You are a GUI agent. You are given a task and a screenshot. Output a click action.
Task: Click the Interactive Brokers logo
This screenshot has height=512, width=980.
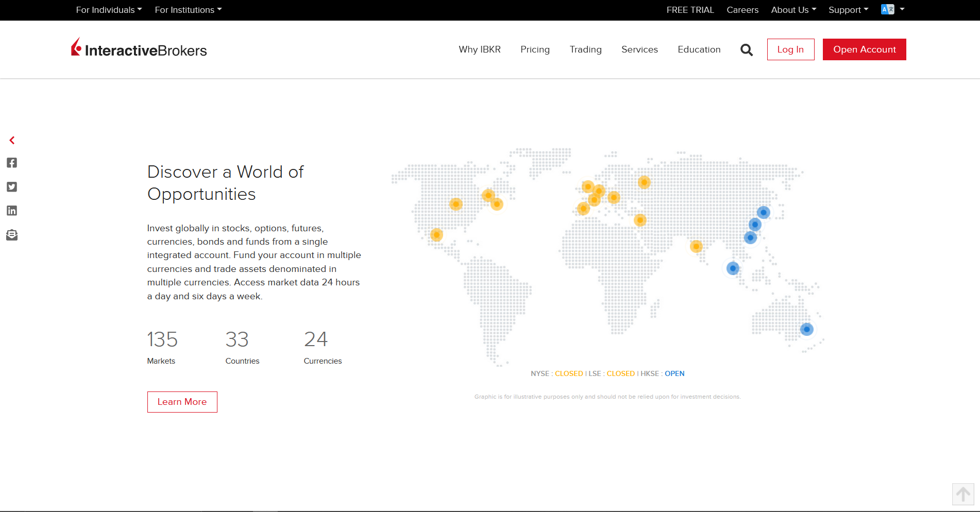(139, 48)
